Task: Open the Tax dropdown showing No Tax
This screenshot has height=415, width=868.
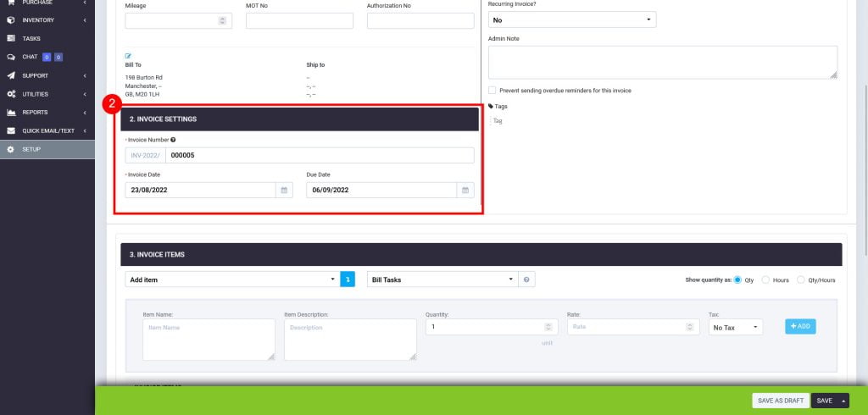Action: click(x=736, y=328)
